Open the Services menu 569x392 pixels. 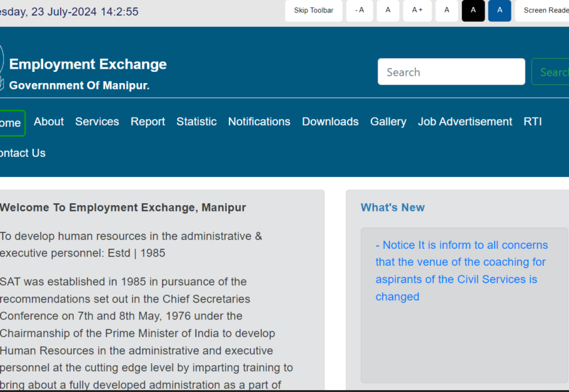click(x=97, y=122)
